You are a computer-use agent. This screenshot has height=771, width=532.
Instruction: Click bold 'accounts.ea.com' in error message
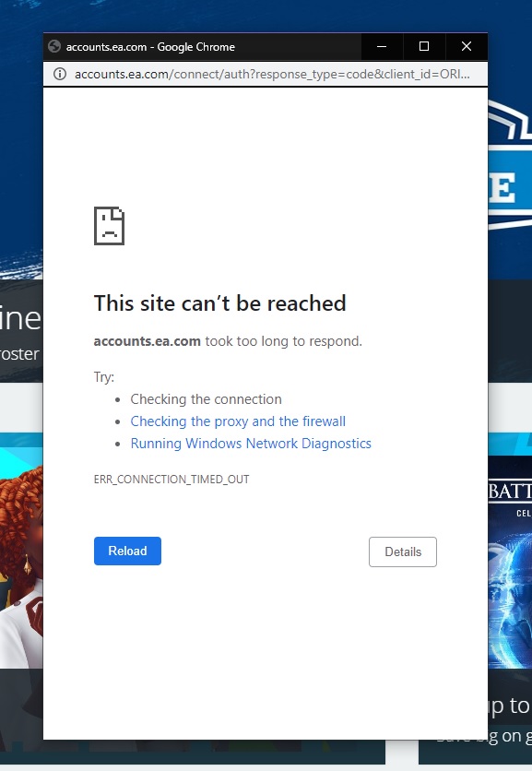(x=147, y=341)
